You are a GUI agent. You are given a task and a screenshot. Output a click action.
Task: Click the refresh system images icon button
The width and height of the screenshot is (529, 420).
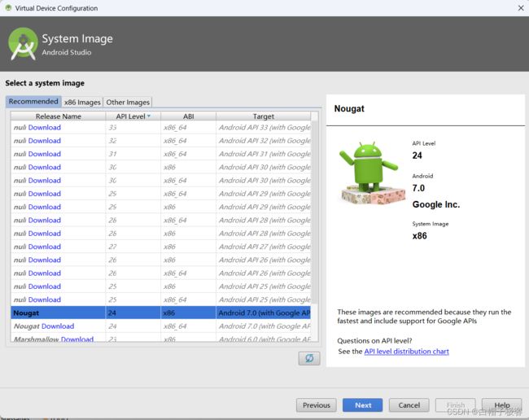pos(309,358)
